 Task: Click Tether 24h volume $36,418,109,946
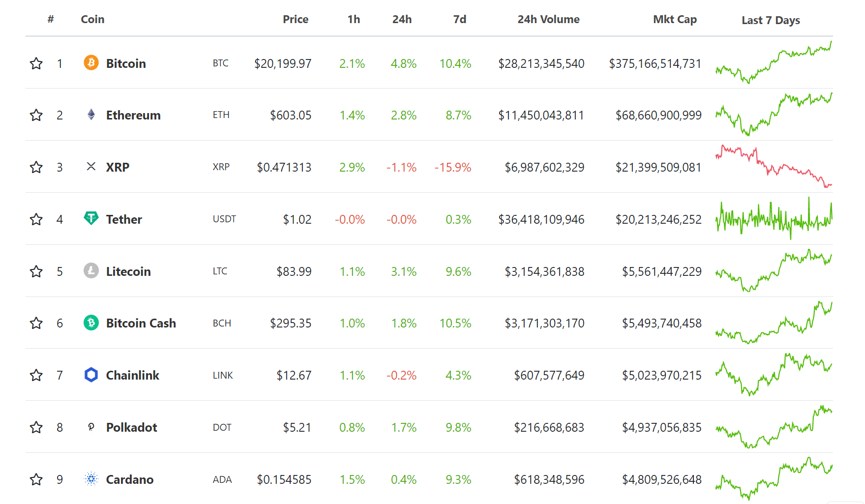pyautogui.click(x=541, y=219)
